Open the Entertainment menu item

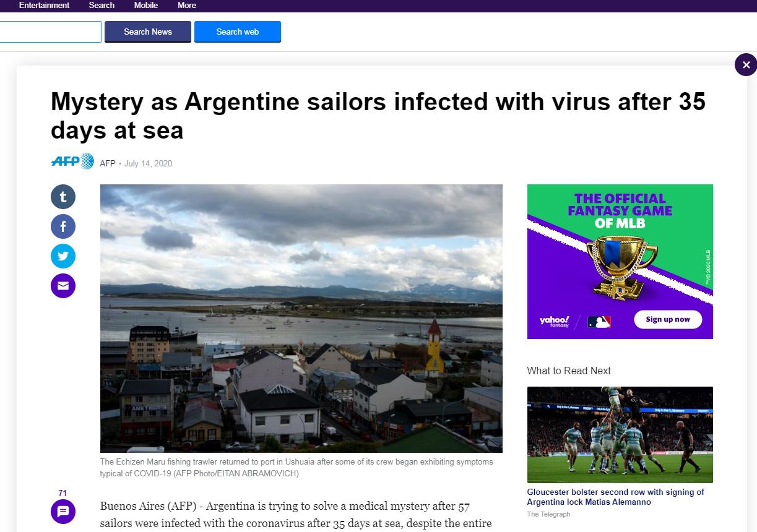coord(44,5)
